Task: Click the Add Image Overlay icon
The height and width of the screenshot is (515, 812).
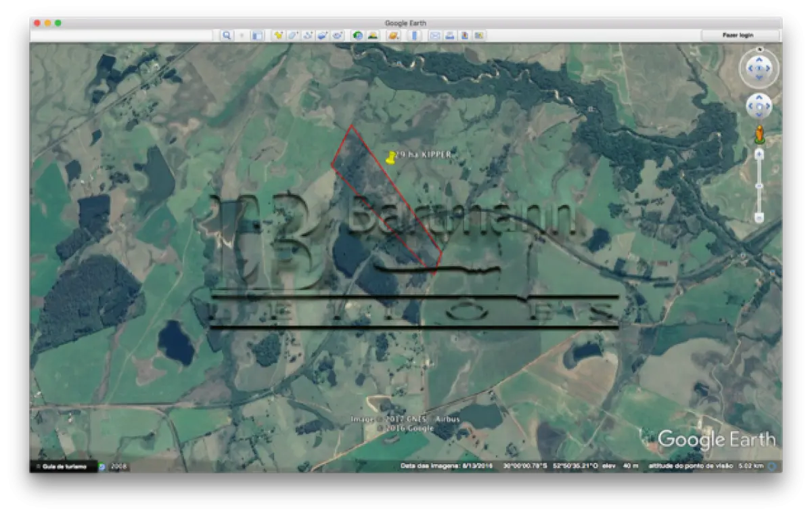Action: (x=323, y=35)
